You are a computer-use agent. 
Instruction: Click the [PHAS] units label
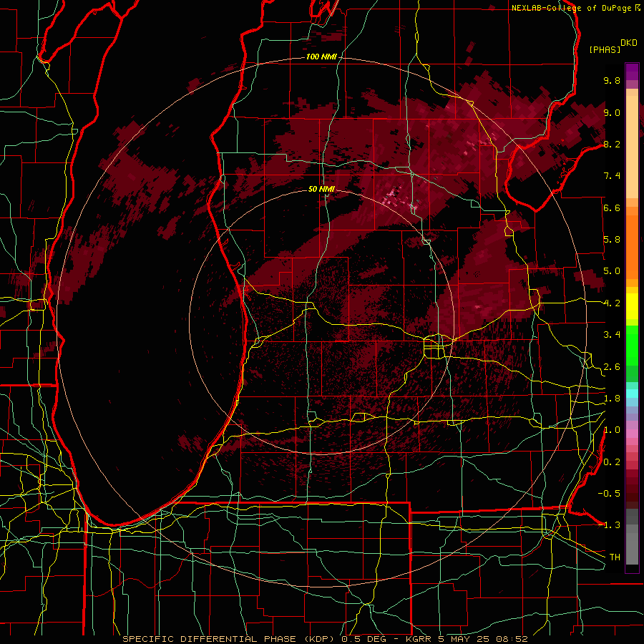(x=605, y=49)
